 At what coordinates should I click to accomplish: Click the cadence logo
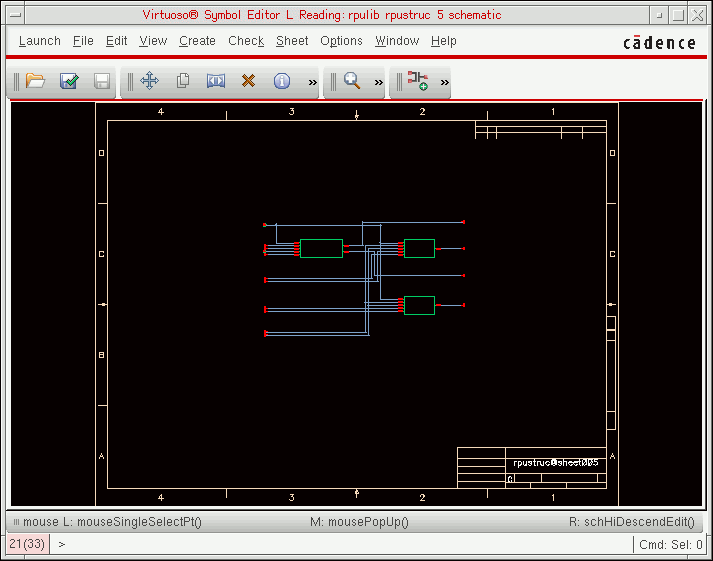[659, 42]
